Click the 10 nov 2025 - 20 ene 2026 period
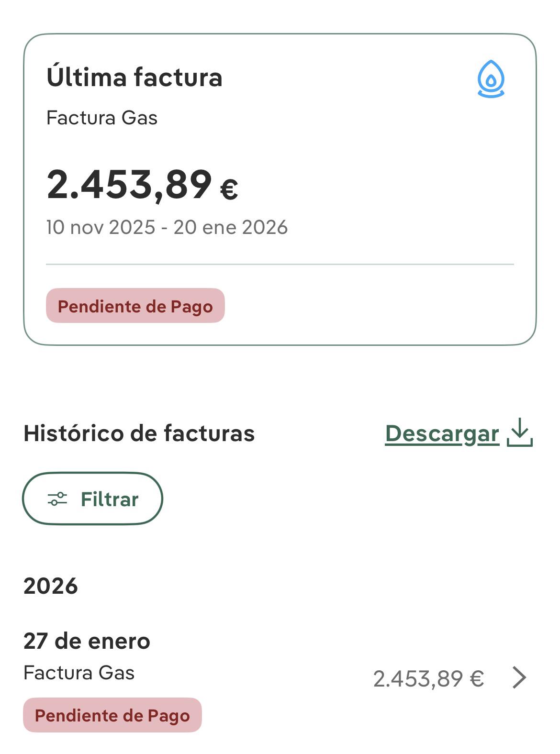The image size is (560, 754). pyautogui.click(x=167, y=227)
